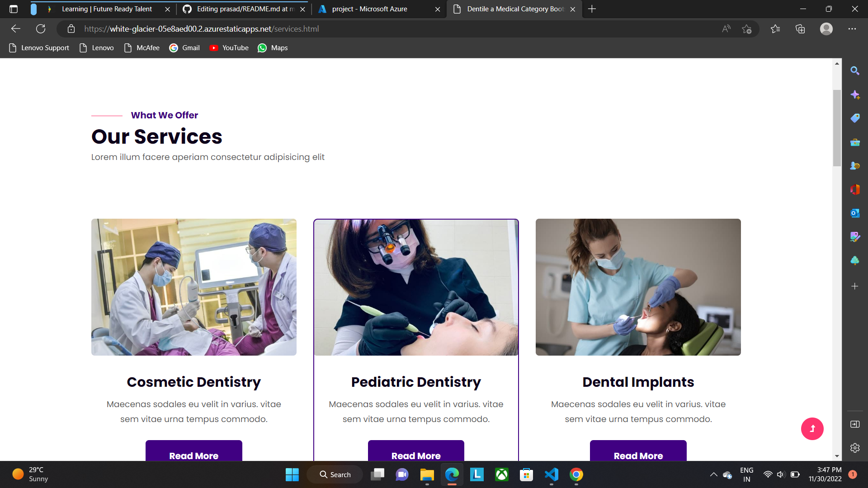Switch to Editing prasad/README.md tab
This screenshot has width=868, height=488.
[243, 9]
